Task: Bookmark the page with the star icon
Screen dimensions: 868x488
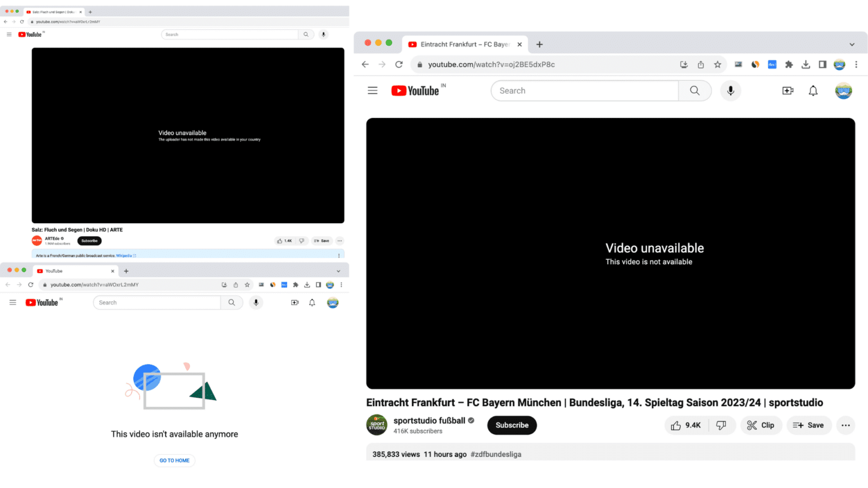Action: pos(718,64)
